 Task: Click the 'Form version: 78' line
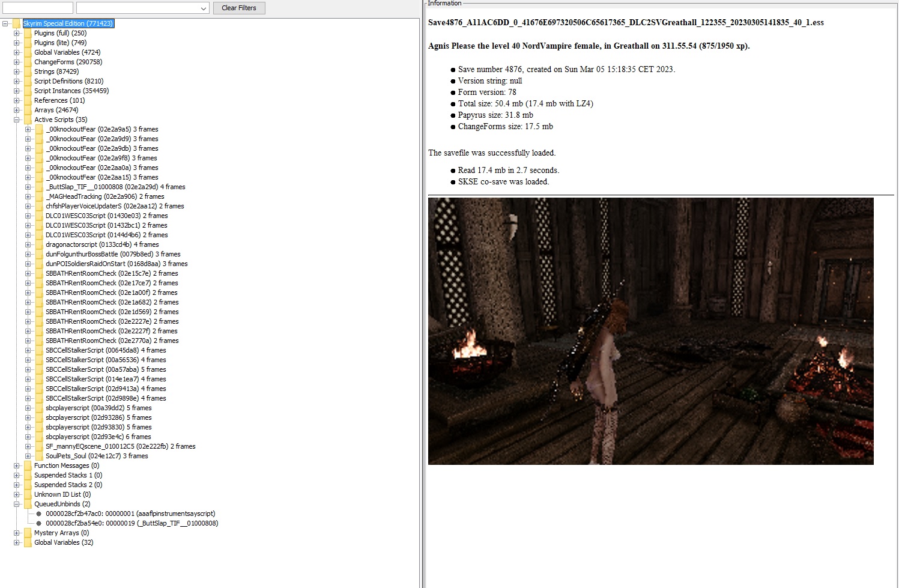pos(487,92)
